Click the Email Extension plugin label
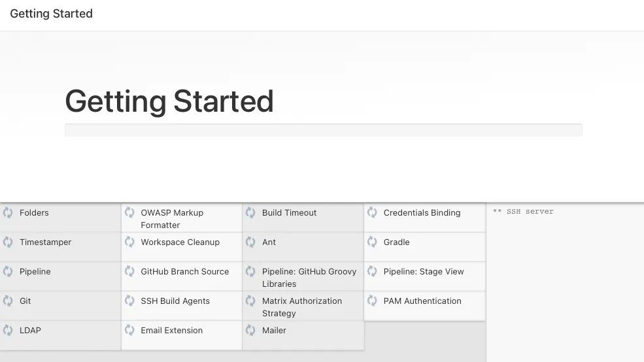This screenshot has height=362, width=644. coord(171,331)
